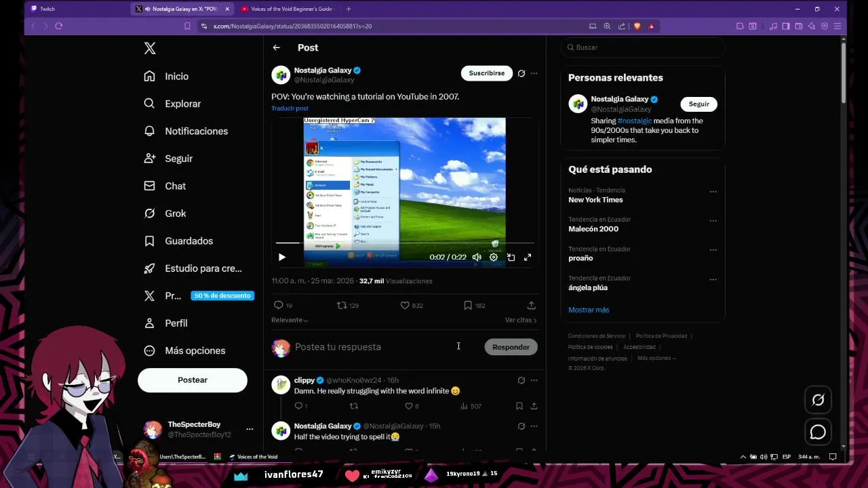Click the Suscribirse button
This screenshot has width=868, height=488.
coord(487,73)
